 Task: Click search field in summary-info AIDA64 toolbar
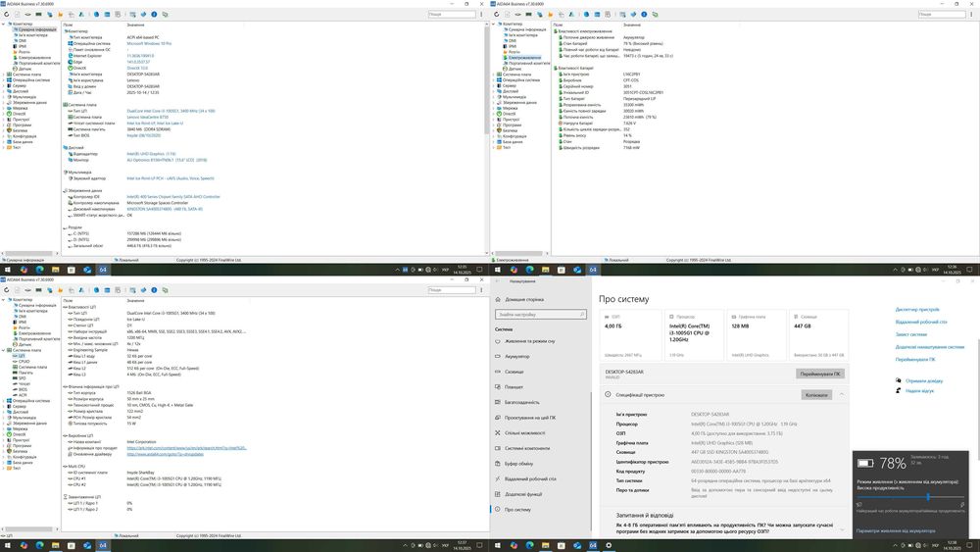[x=452, y=15]
